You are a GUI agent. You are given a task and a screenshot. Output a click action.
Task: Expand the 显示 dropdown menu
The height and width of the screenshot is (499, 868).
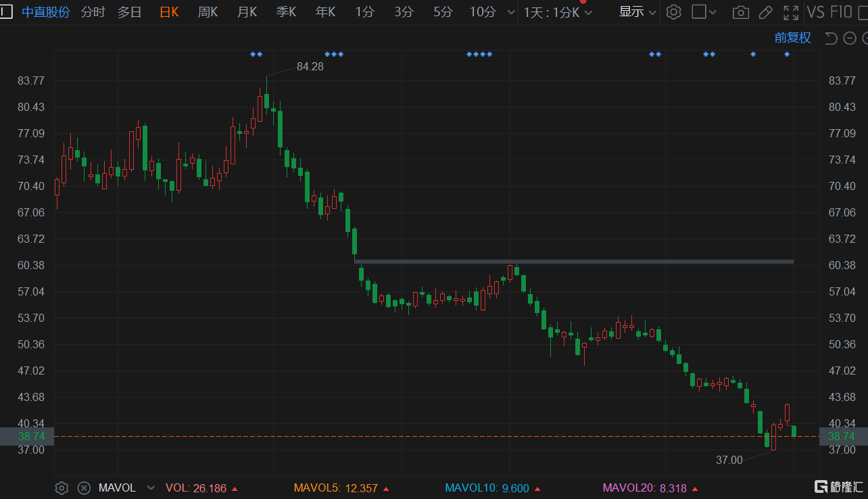coord(637,12)
